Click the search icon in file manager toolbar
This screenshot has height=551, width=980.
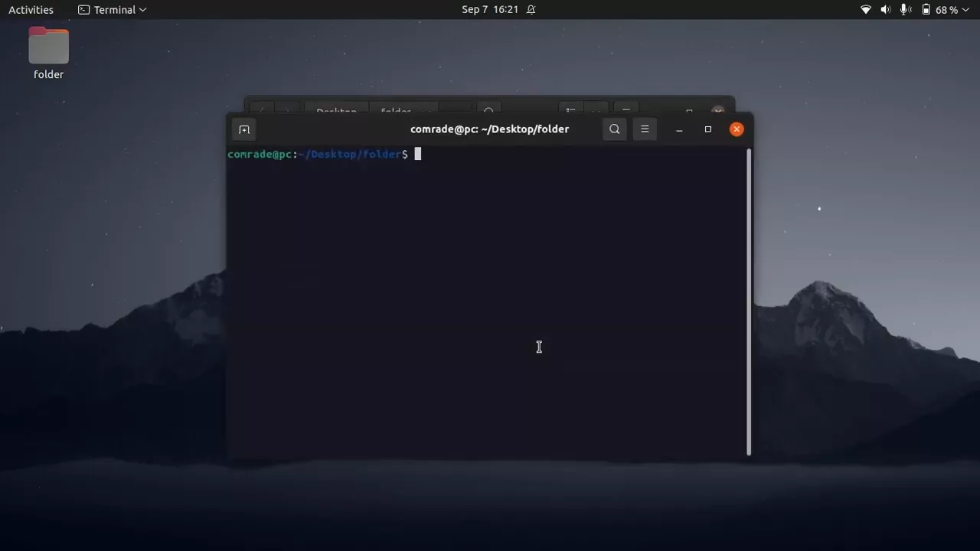tap(488, 112)
